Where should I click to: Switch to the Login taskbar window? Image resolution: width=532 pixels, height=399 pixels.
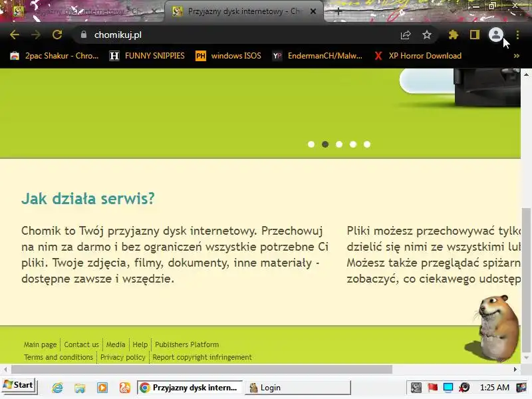point(297,388)
